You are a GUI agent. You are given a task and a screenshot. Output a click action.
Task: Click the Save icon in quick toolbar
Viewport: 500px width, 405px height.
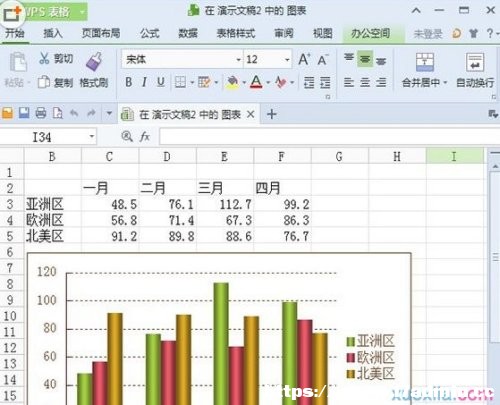24,113
